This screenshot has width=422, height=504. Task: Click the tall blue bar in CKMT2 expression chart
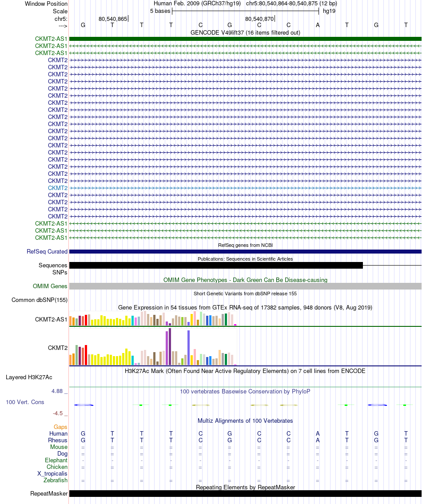click(x=188, y=348)
